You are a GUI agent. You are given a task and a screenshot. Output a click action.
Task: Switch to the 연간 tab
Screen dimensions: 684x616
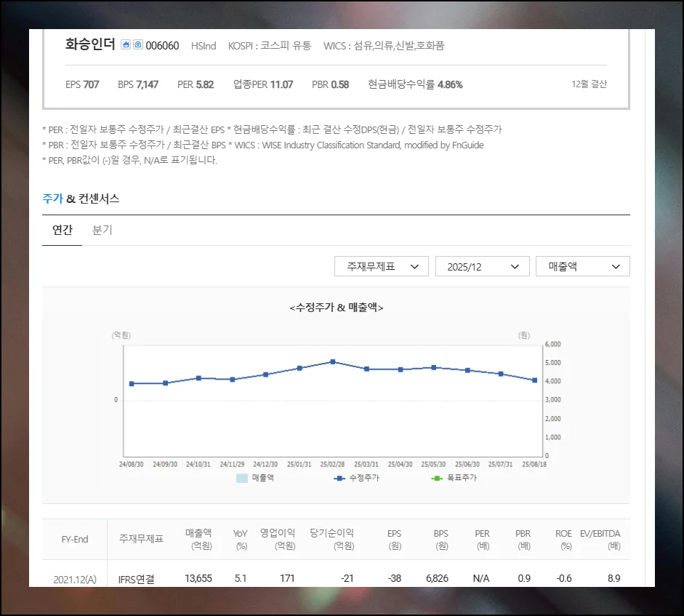point(62,230)
